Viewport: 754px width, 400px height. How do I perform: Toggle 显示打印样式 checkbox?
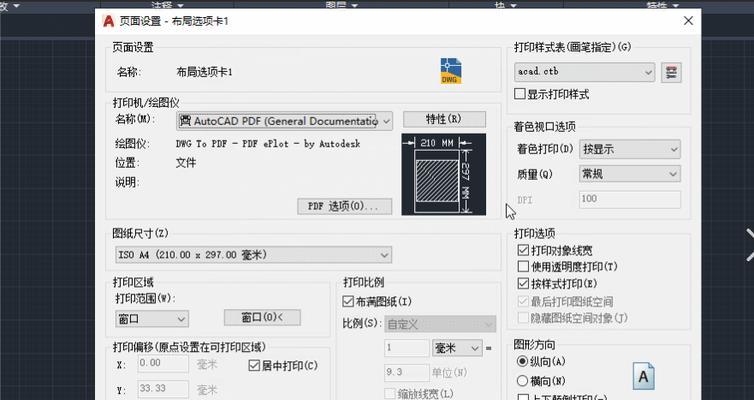pyautogui.click(x=519, y=94)
